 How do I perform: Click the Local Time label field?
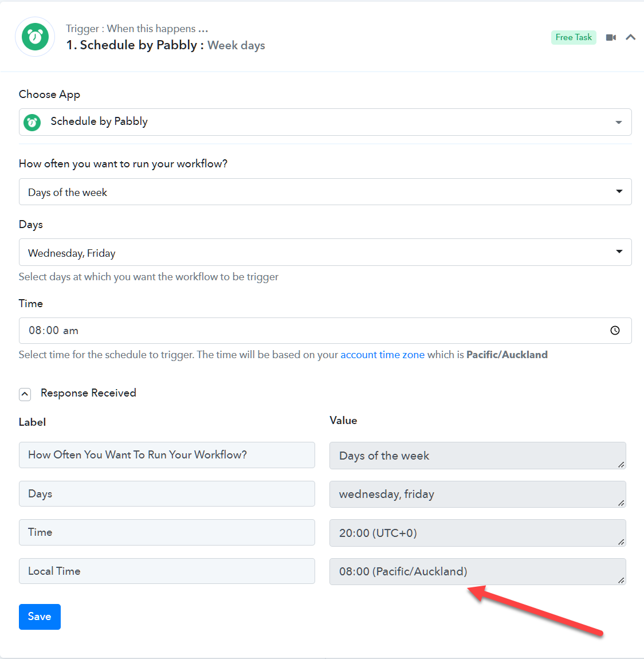point(167,571)
